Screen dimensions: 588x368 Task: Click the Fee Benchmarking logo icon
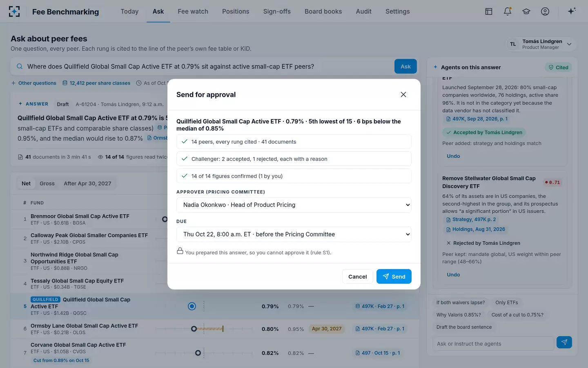point(14,11)
